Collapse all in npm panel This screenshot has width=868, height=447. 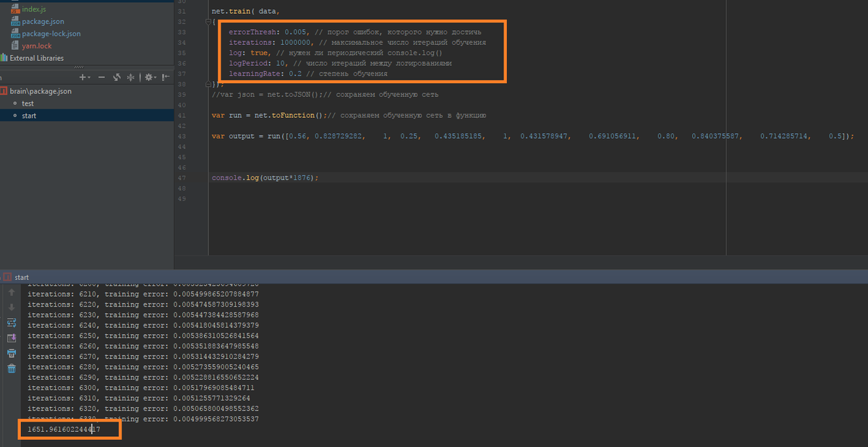tap(130, 77)
